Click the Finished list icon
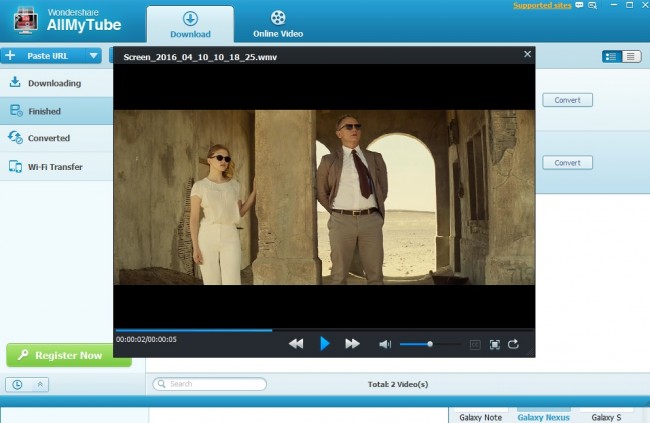Viewport: 650px width, 423px height. pos(16,110)
